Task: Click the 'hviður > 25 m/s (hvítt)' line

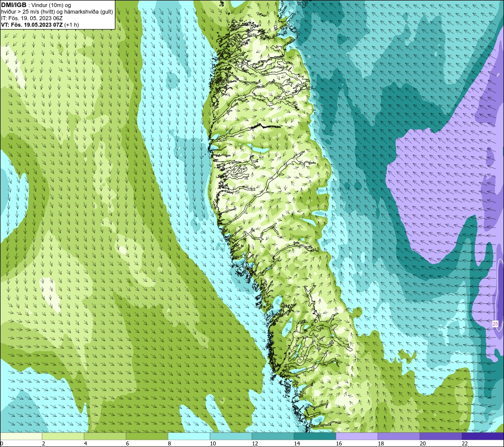Action: pos(27,12)
